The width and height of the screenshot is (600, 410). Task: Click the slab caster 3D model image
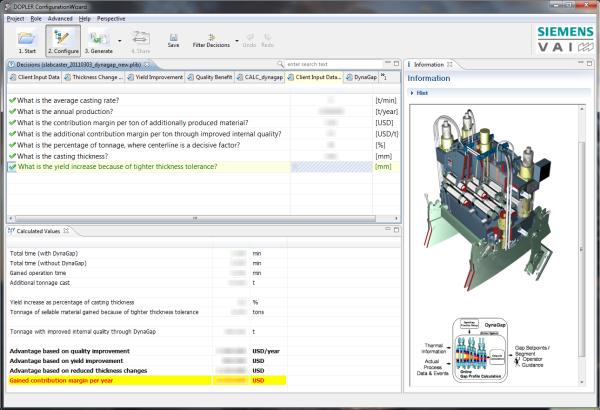pos(489,199)
